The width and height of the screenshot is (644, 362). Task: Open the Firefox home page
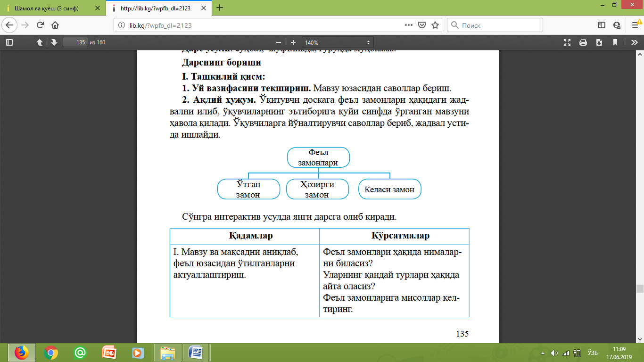55,25
